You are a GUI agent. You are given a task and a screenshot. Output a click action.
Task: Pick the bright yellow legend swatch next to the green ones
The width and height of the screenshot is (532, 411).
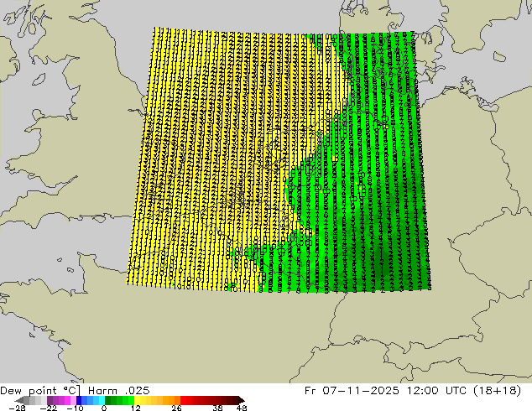[137, 400]
